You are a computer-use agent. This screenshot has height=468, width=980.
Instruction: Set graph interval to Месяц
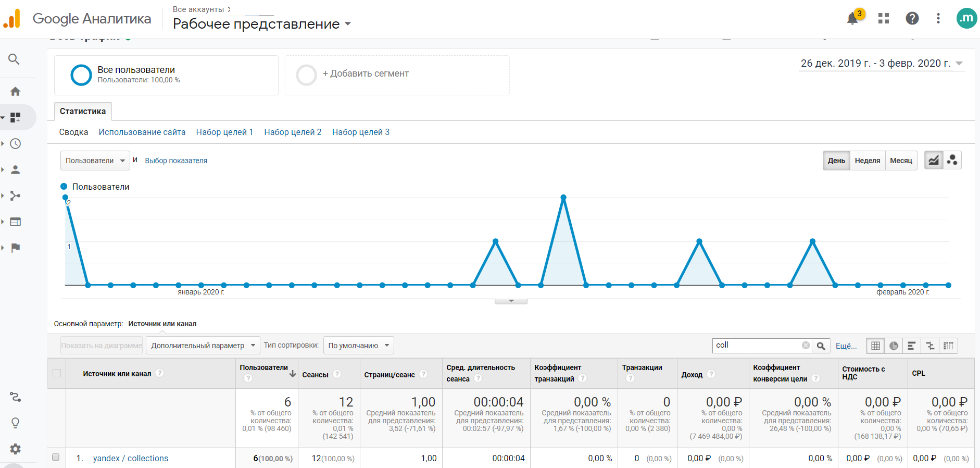pyautogui.click(x=901, y=161)
